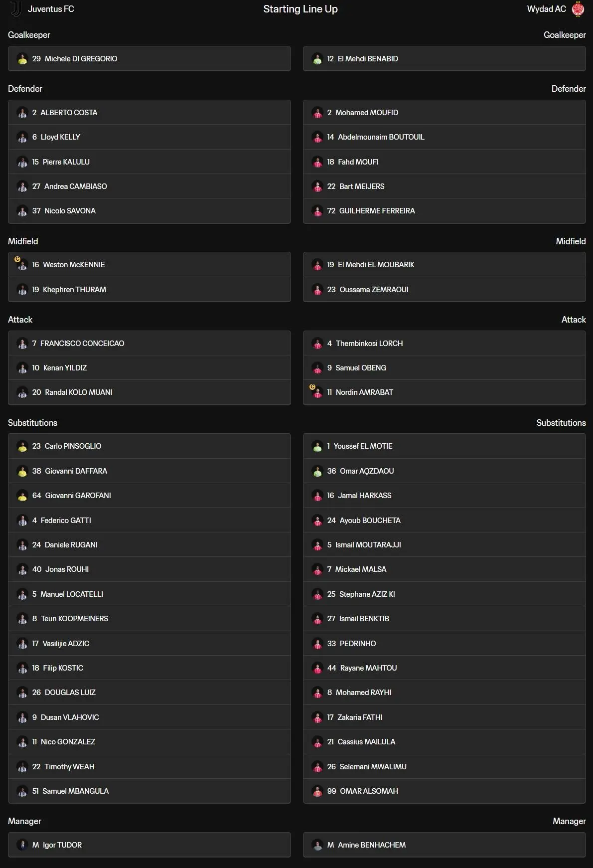Click the Wydad AC team name
Viewport: 593px width, 868px height.
click(x=547, y=9)
